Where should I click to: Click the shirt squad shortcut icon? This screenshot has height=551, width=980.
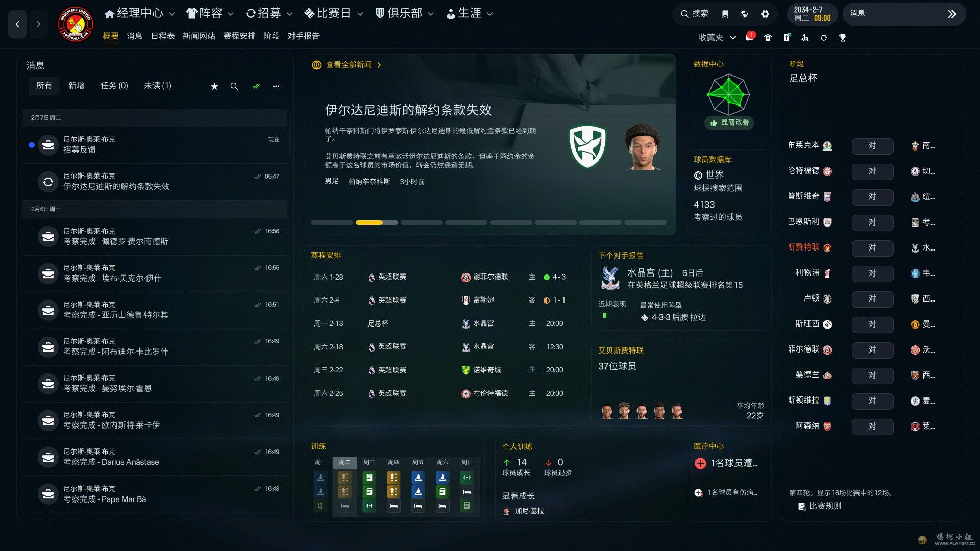point(768,38)
